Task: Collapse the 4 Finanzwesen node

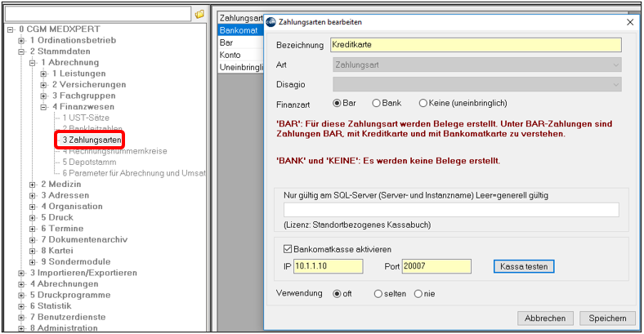Action: point(43,107)
